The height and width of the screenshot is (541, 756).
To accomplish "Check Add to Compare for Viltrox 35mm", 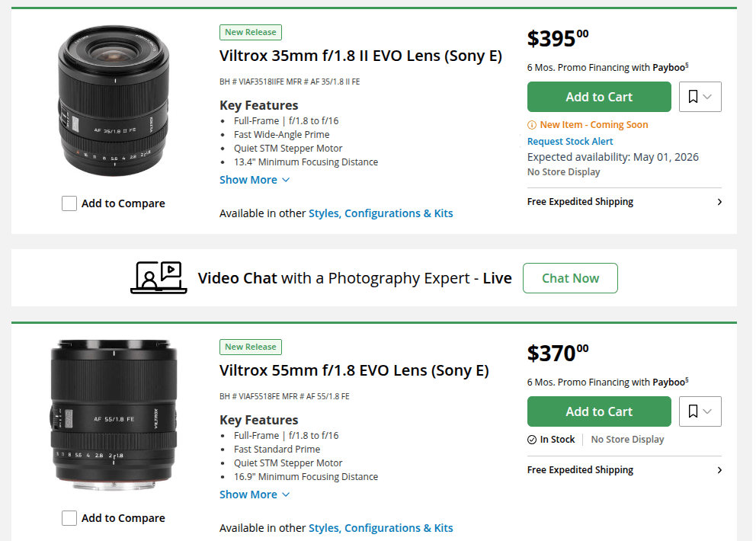I will 69,203.
